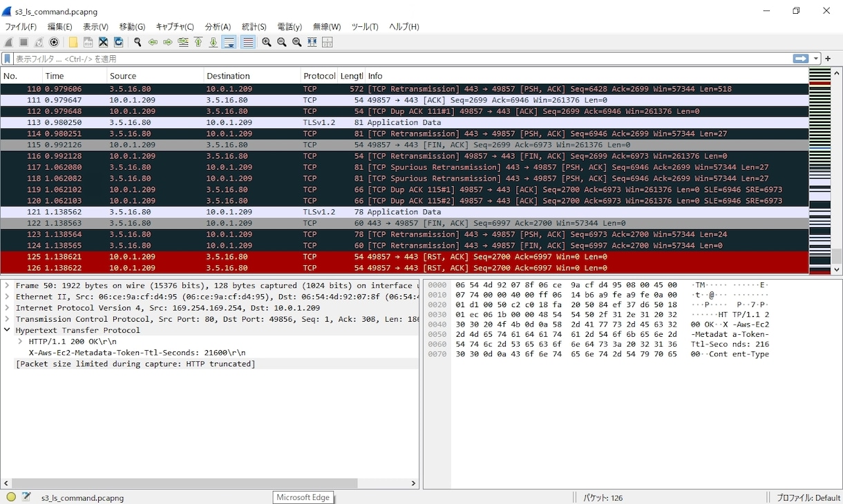The image size is (843, 504).
Task: Click into the display filter input field
Action: point(402,59)
